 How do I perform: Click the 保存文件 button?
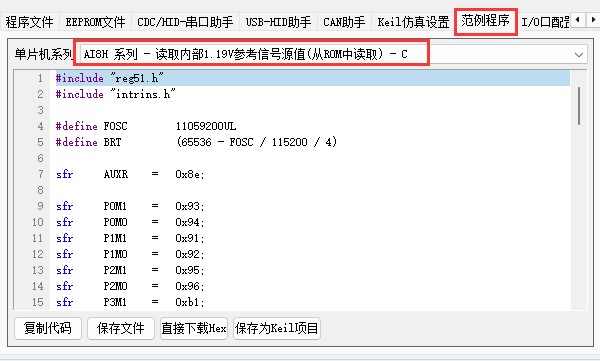pos(121,328)
